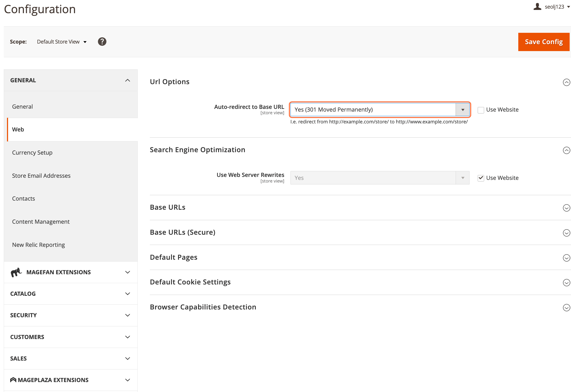Screen dimensions: 571x392
Task: Open the help tooltip next to Scope
Action: click(102, 41)
